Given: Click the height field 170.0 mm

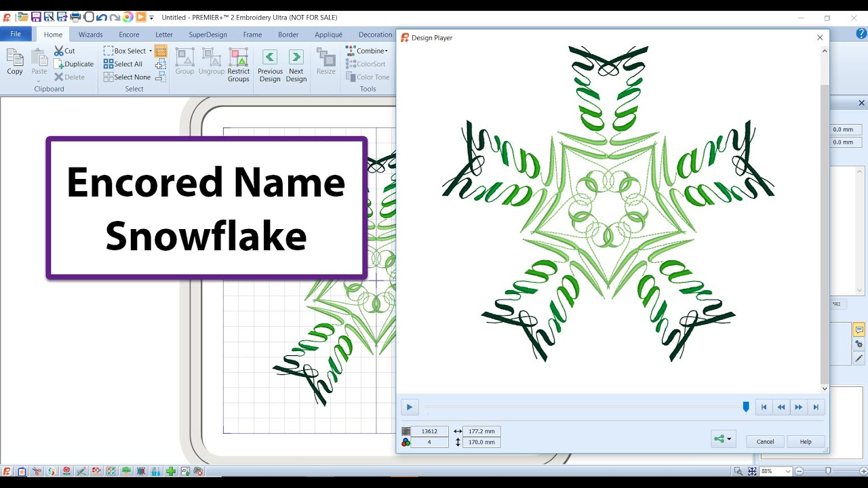Looking at the screenshot, I should [x=481, y=442].
